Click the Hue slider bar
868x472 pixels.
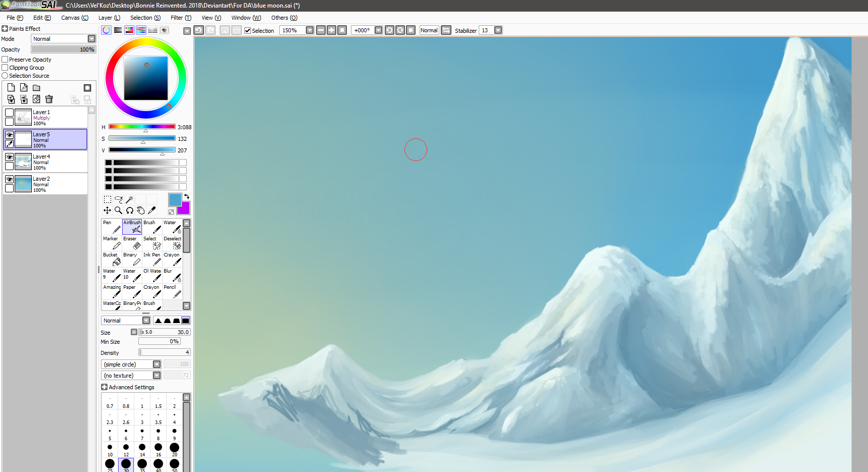142,127
